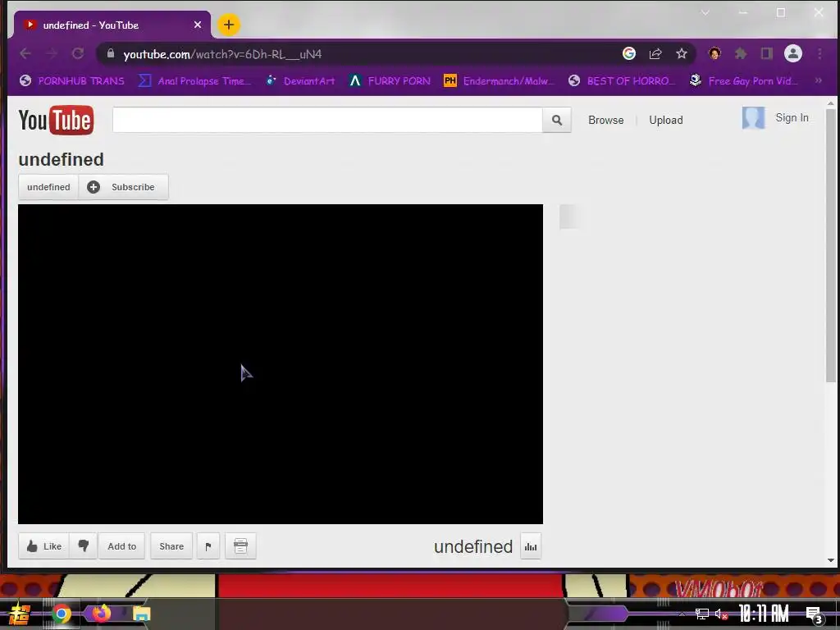Click the taskbar clock
Viewport: 840px width, 630px height.
764,613
